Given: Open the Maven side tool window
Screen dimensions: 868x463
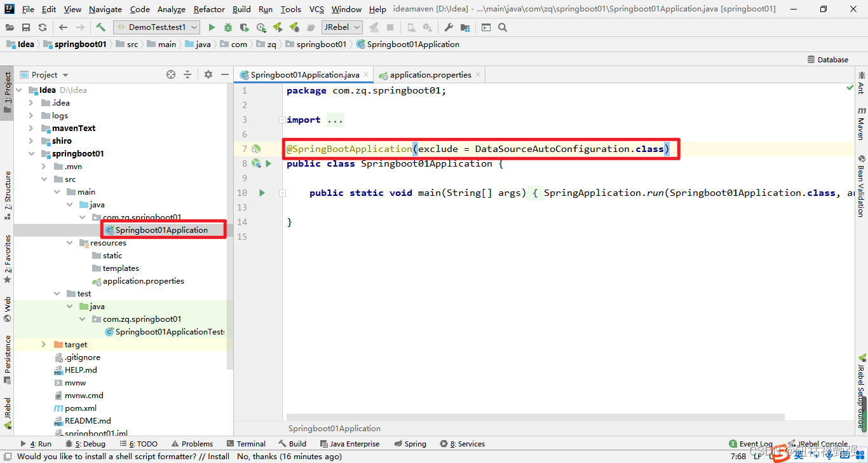Looking at the screenshot, I should point(862,123).
